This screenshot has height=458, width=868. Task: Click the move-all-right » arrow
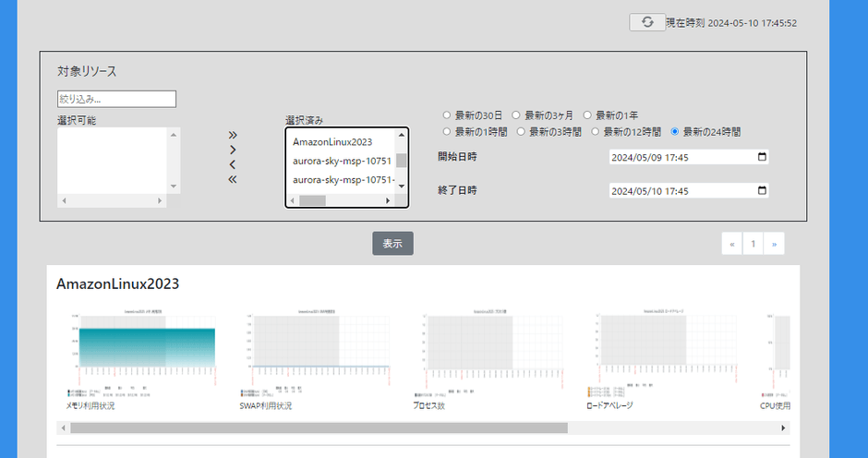click(x=233, y=135)
